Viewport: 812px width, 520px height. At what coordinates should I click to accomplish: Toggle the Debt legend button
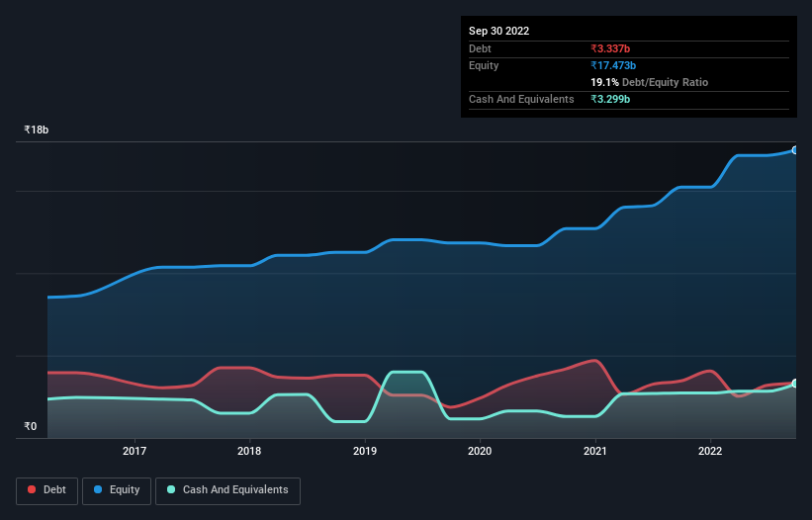(47, 490)
